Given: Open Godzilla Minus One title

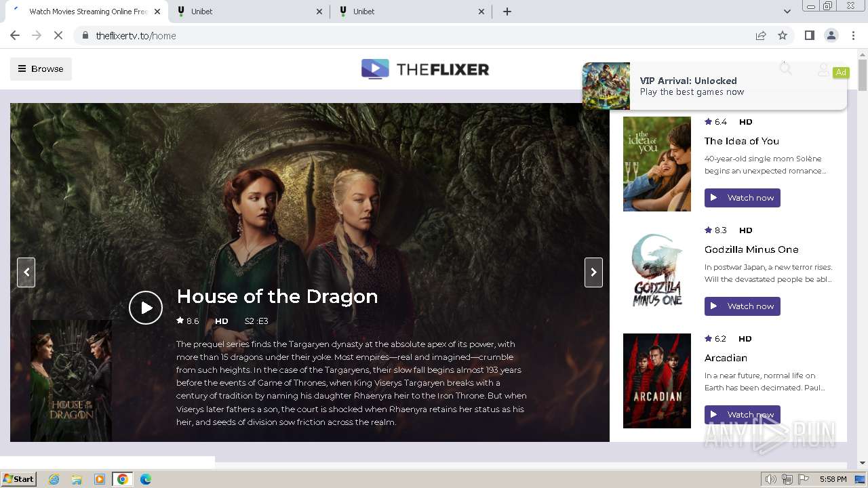Looking at the screenshot, I should tap(751, 249).
